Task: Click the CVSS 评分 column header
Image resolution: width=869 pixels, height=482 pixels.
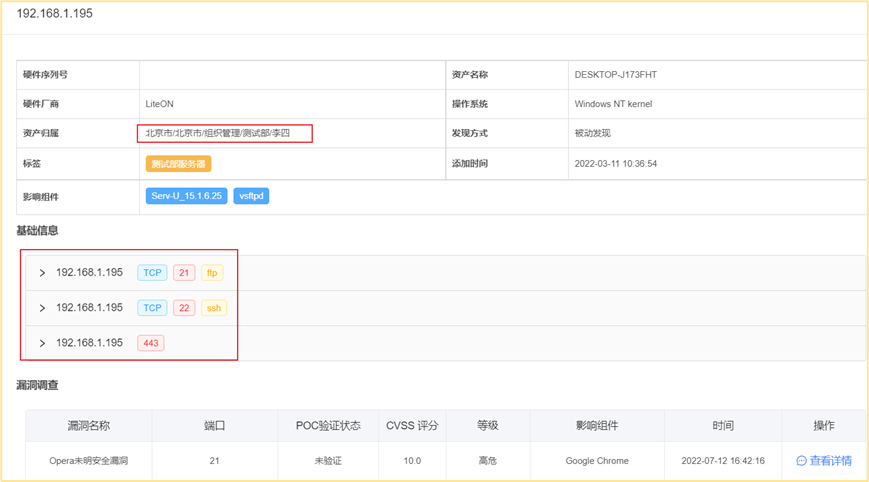Action: point(412,425)
